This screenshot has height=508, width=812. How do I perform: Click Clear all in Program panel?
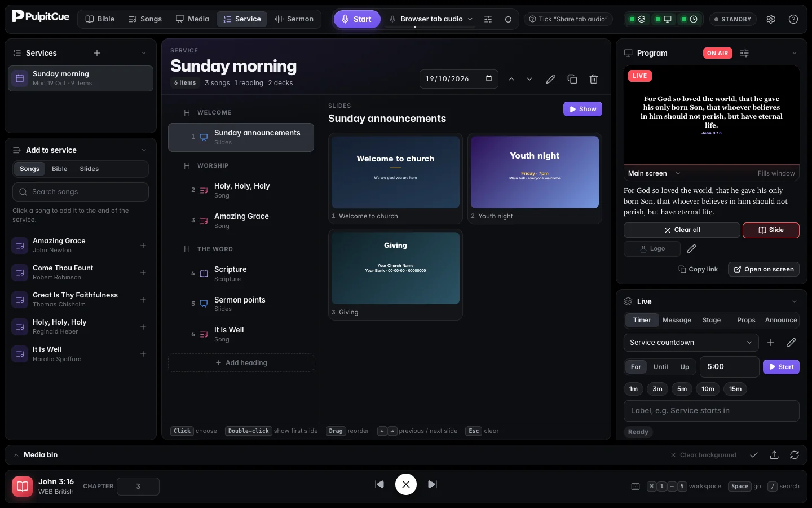coord(682,230)
